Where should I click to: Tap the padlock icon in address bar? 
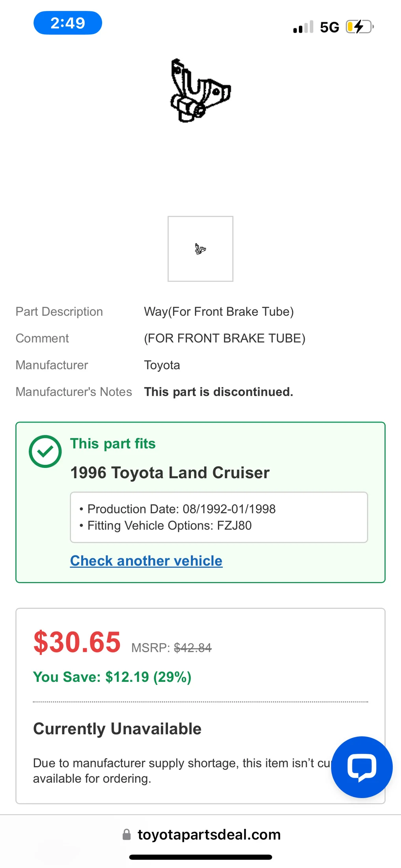pyautogui.click(x=127, y=834)
